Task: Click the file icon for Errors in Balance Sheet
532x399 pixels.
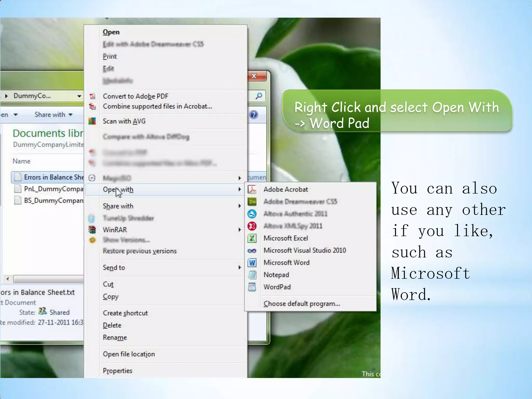Action: 18,177
